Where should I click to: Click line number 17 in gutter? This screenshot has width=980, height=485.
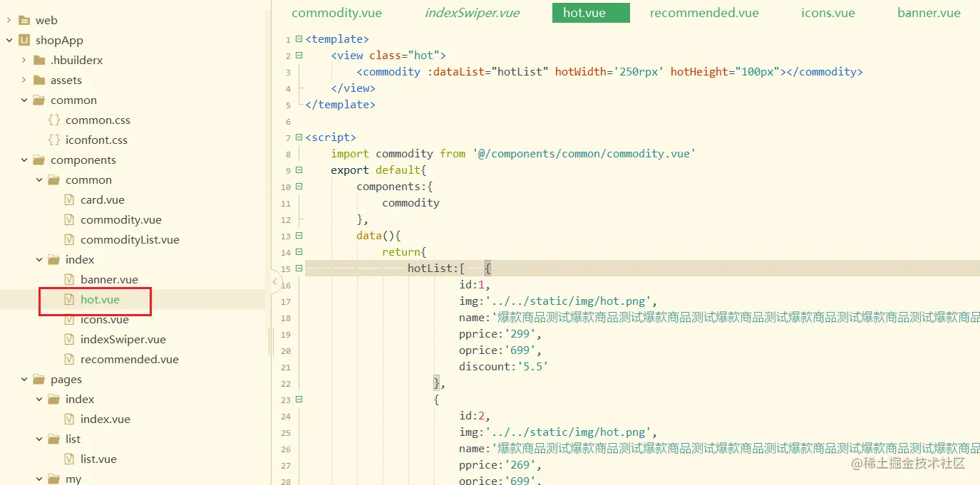[x=286, y=302]
